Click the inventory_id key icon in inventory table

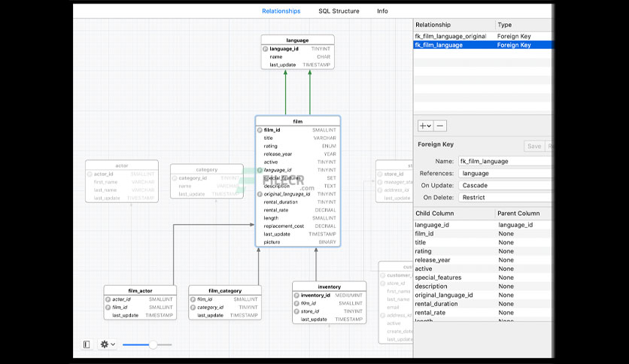point(296,296)
